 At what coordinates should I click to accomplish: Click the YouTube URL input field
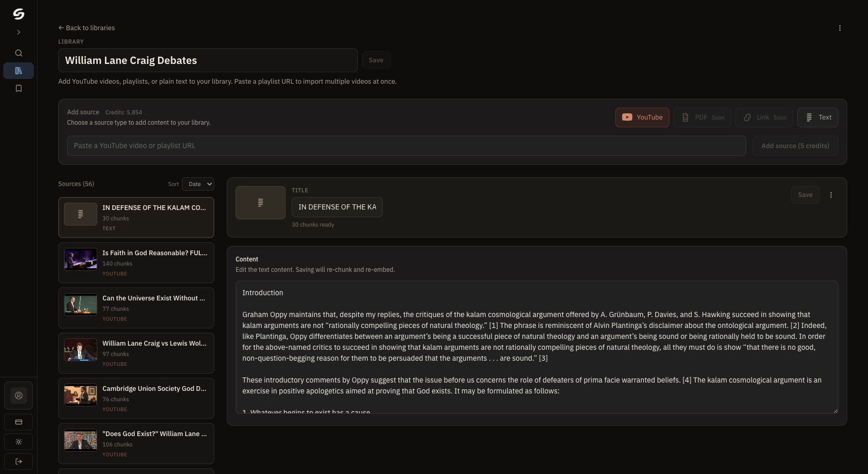click(407, 146)
